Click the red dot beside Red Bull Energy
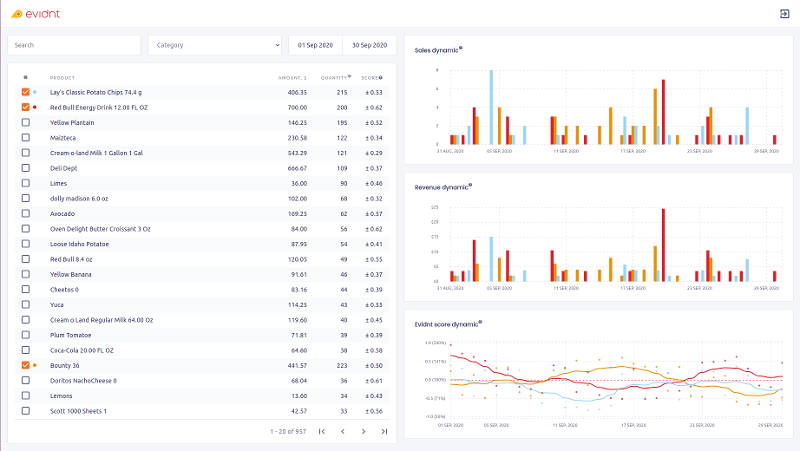 coord(35,107)
